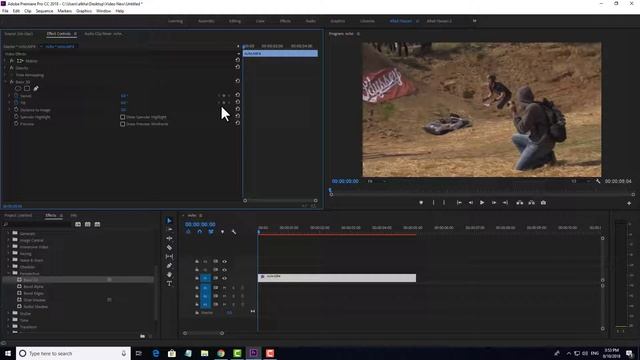Screen dimensions: 640x360
Task: Filter effects by accelerated effects icon
Action: click(x=78, y=224)
